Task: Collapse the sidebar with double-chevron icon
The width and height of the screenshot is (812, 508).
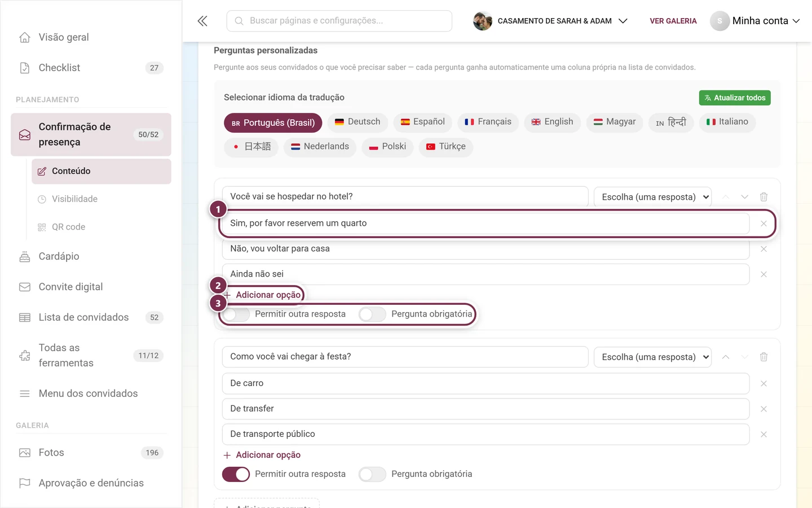Action: [202, 21]
